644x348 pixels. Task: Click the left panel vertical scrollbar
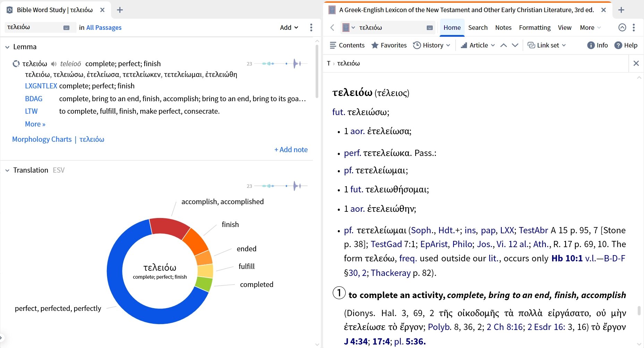coord(317,71)
